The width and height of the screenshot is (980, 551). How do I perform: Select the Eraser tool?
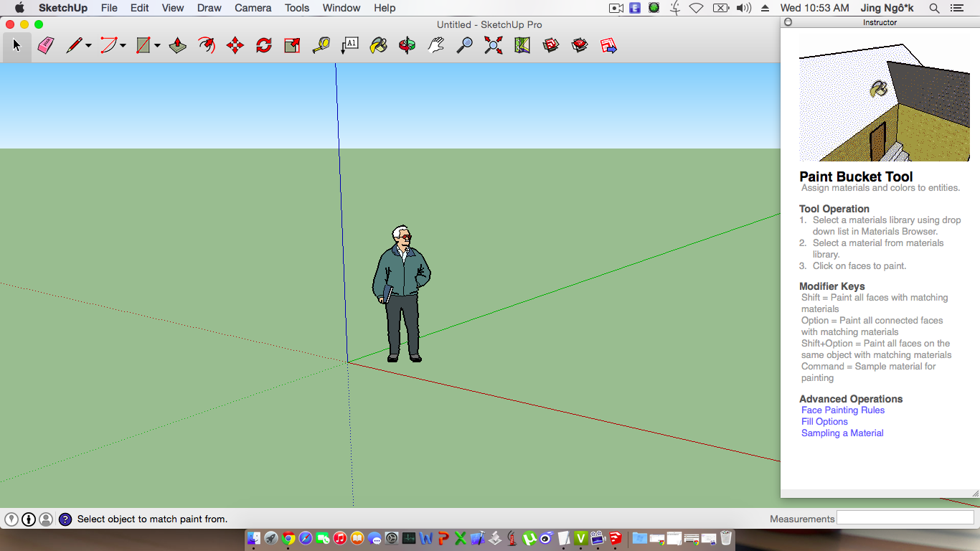[x=46, y=46]
